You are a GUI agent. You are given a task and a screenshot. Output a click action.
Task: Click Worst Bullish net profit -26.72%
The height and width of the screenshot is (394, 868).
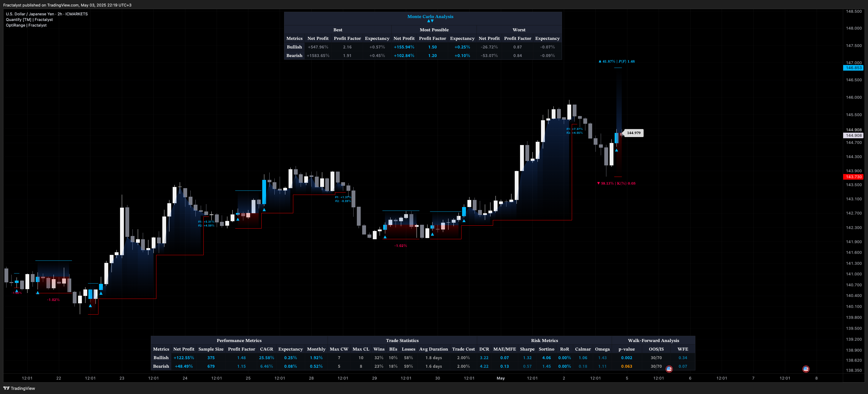coord(489,47)
